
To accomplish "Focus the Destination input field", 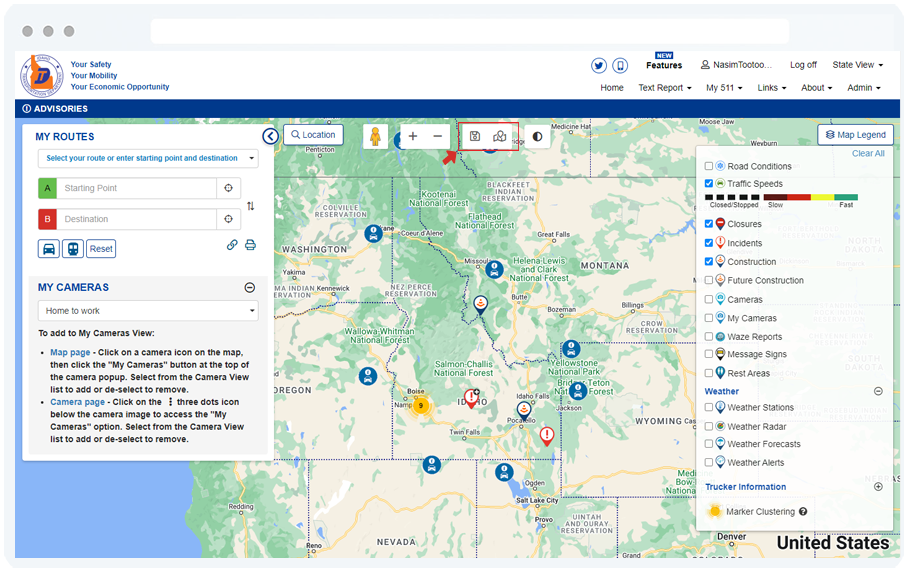I will (x=137, y=219).
